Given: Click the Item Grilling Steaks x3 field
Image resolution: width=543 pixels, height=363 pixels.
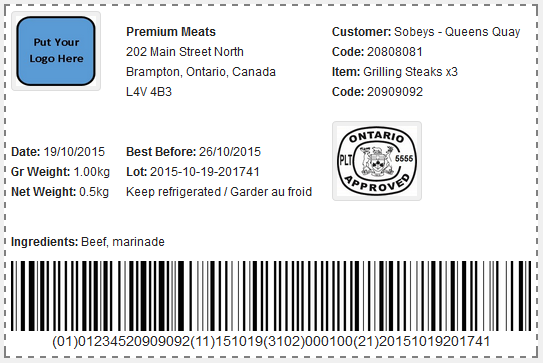Looking at the screenshot, I should (395, 72).
